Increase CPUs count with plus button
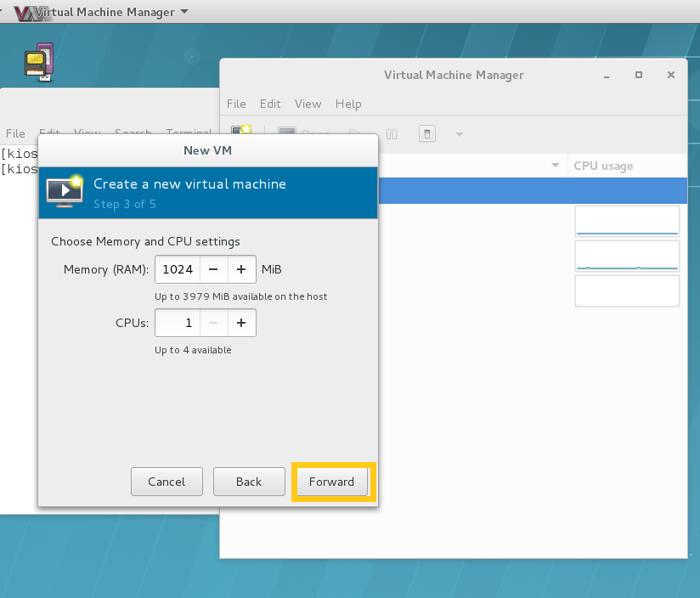This screenshot has width=700, height=598. [x=241, y=323]
